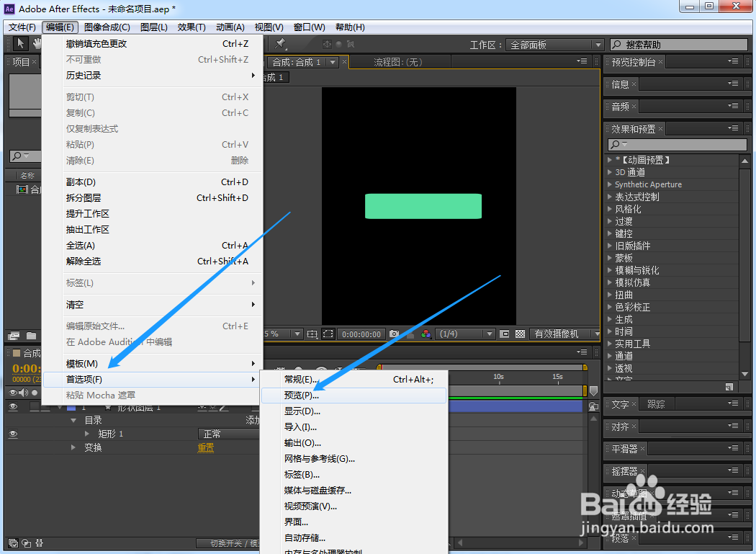The height and width of the screenshot is (554, 756).
Task: Switch to the 文字 character tab
Action: 620,404
